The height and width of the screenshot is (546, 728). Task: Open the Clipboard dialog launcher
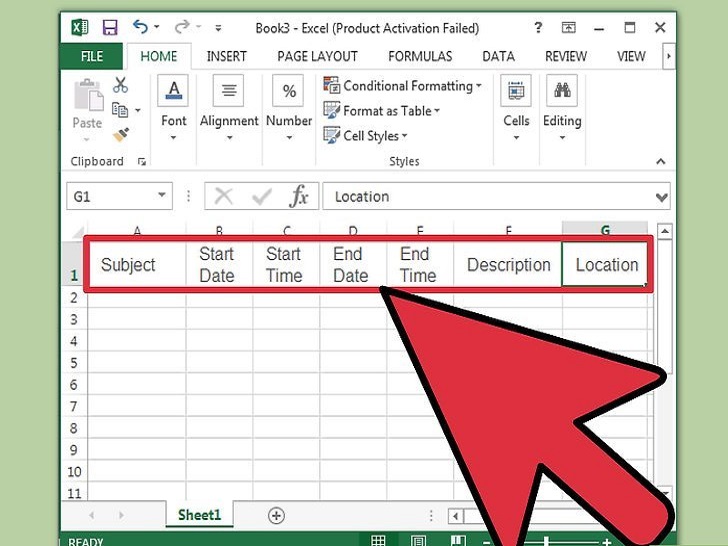pyautogui.click(x=142, y=162)
